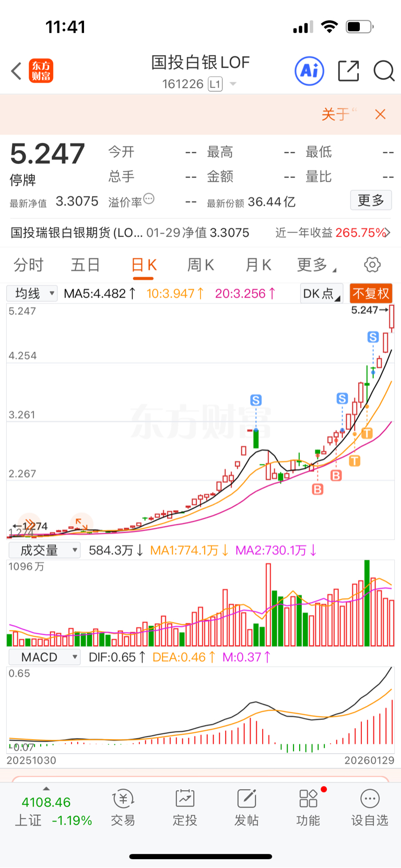Tap the S marker above green candle
The width and height of the screenshot is (401, 868).
coord(256,400)
